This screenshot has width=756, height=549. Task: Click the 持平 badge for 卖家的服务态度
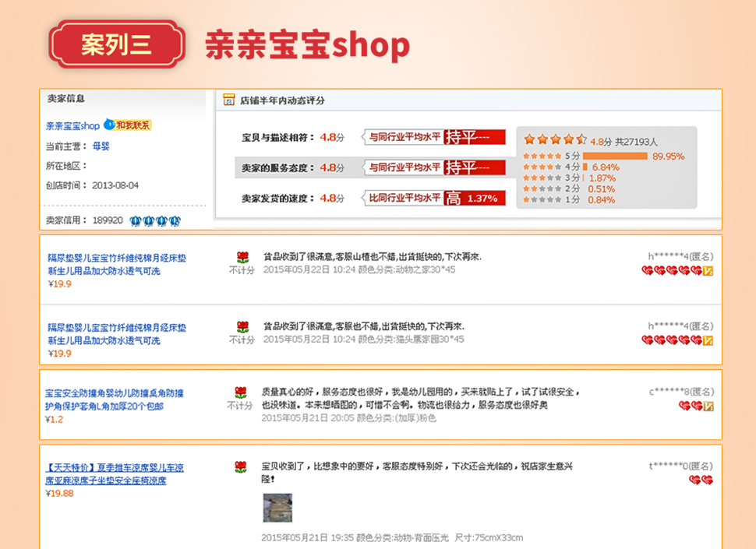click(475, 167)
